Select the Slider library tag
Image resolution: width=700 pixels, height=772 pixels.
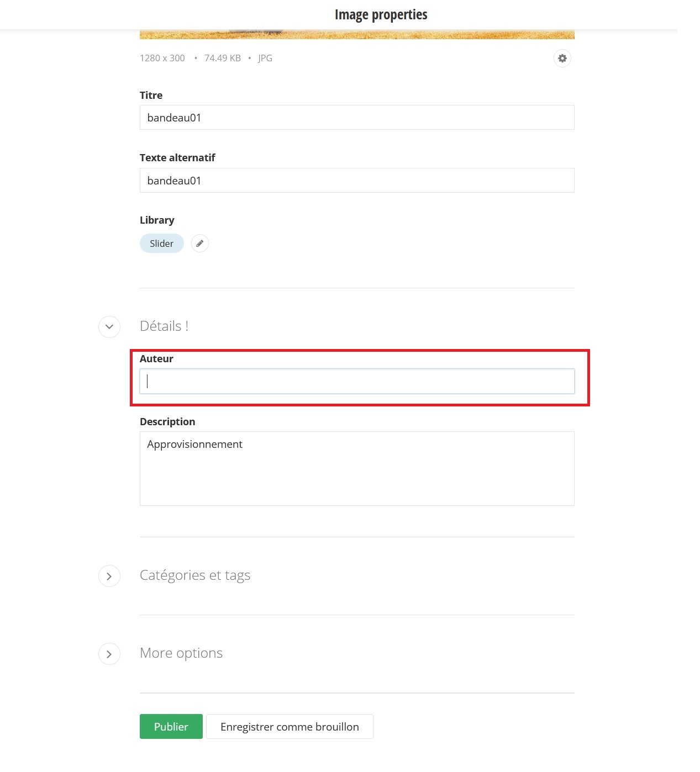pos(161,244)
